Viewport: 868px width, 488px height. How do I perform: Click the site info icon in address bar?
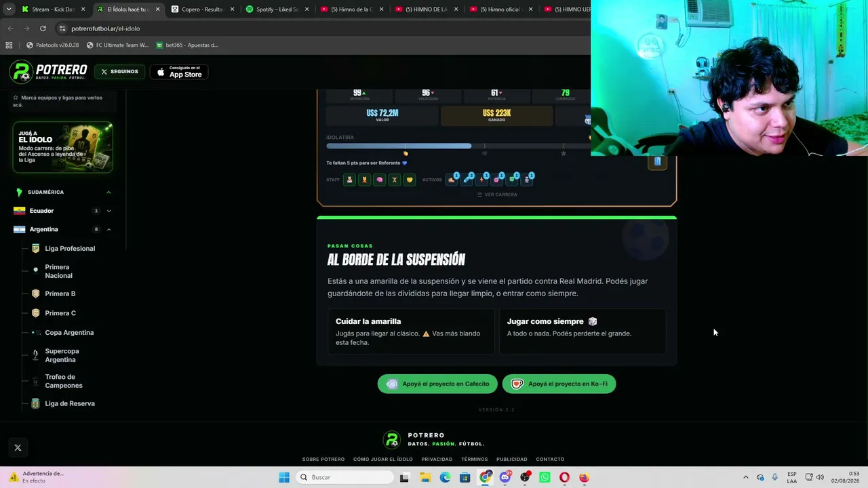point(62,28)
